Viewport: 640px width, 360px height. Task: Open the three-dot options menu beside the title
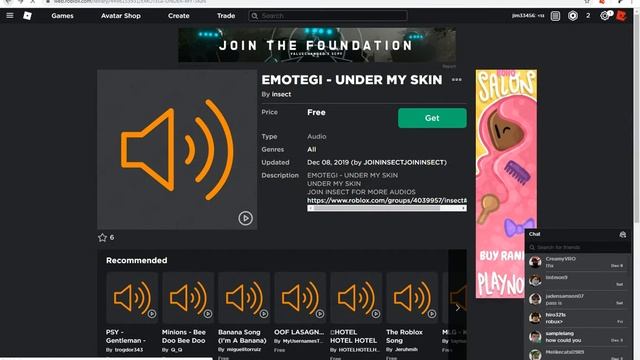(457, 80)
